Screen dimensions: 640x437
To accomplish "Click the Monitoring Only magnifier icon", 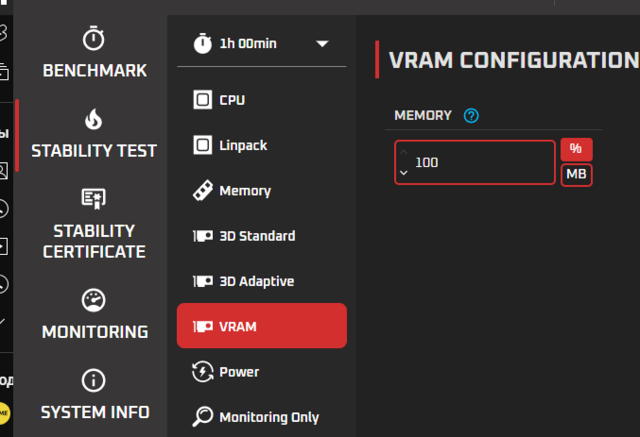I will [202, 417].
